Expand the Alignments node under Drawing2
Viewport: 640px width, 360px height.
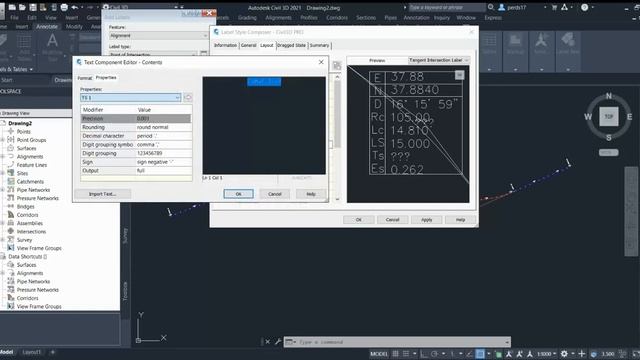pyautogui.click(x=3, y=156)
